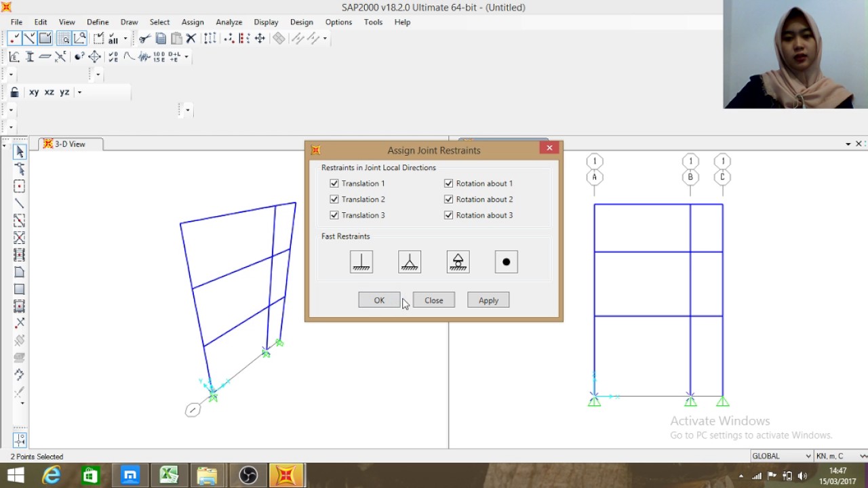Click OK in Assign Joint Restraints
Image resolution: width=868 pixels, height=488 pixels.
pyautogui.click(x=379, y=300)
